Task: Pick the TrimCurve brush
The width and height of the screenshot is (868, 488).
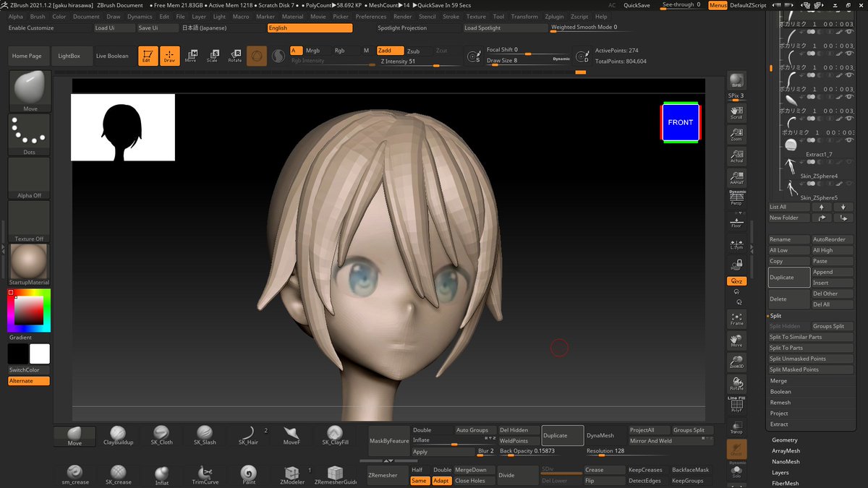Action: point(205,474)
